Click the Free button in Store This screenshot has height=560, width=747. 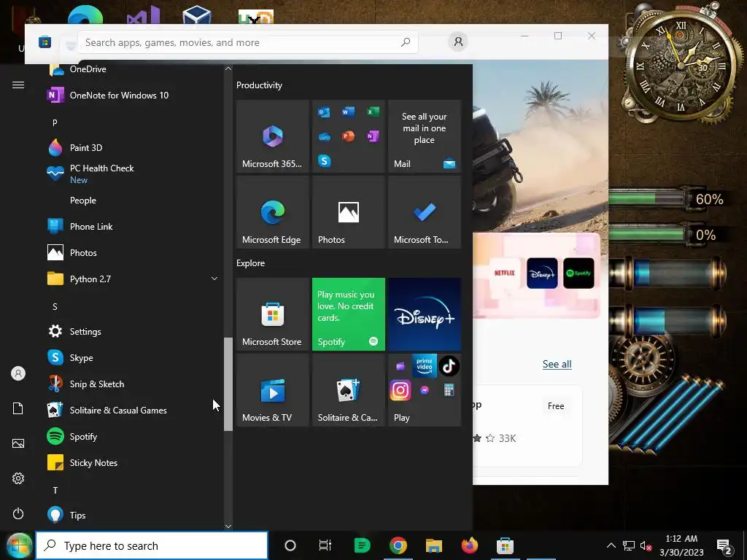coord(556,406)
